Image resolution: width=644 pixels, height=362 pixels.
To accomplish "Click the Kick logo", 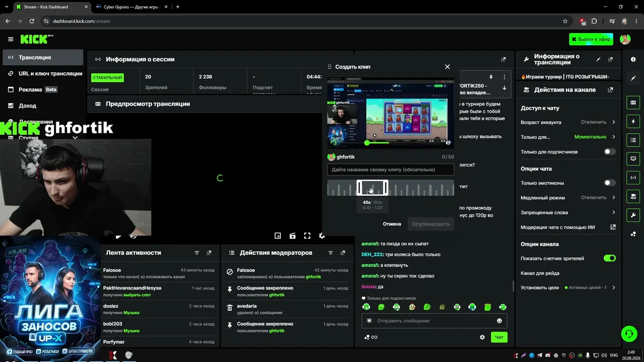I will tap(37, 39).
